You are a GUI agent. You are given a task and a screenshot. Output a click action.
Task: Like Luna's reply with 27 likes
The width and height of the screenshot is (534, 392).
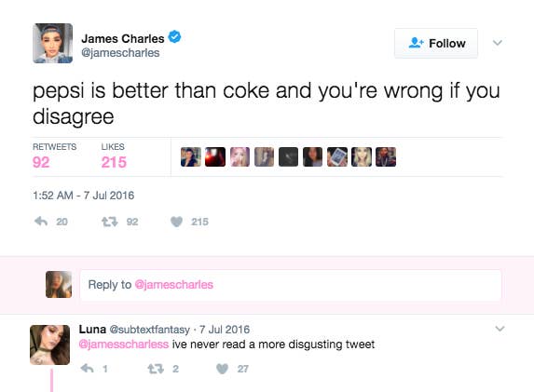(223, 369)
